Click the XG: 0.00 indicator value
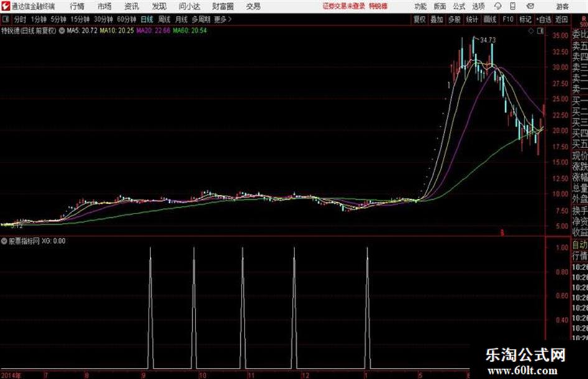 [x=54, y=241]
